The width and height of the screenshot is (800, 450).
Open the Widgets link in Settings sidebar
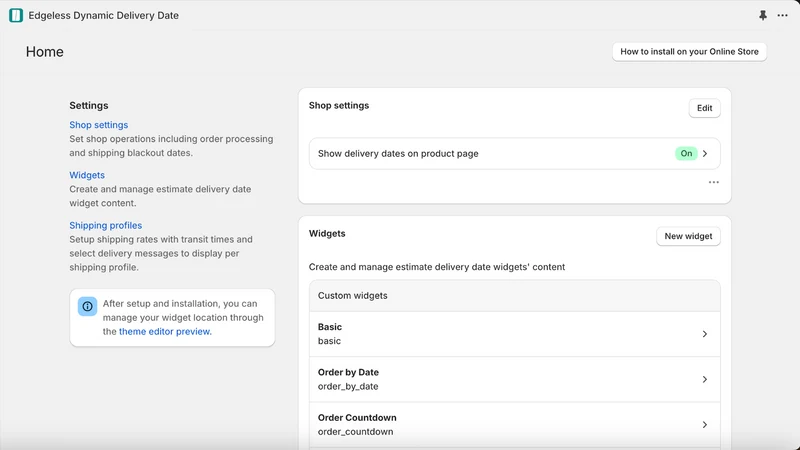click(87, 175)
